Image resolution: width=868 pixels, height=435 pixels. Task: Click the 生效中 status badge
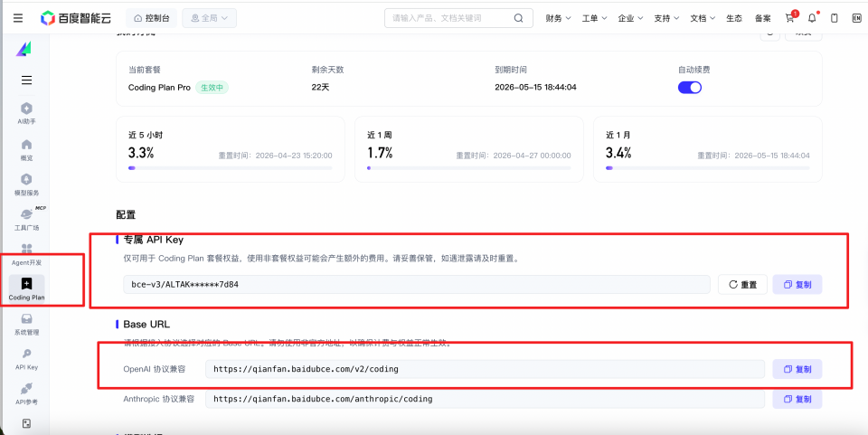pos(212,88)
